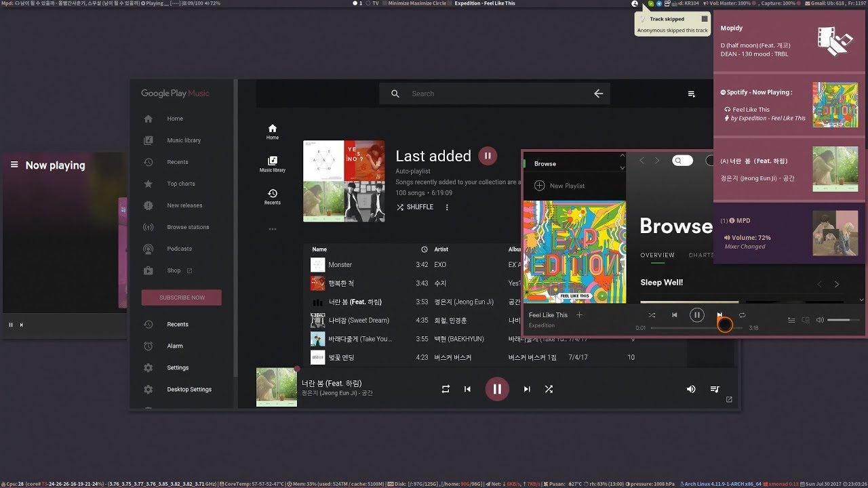Open the Shop external link
The image size is (868, 488).
click(x=179, y=270)
